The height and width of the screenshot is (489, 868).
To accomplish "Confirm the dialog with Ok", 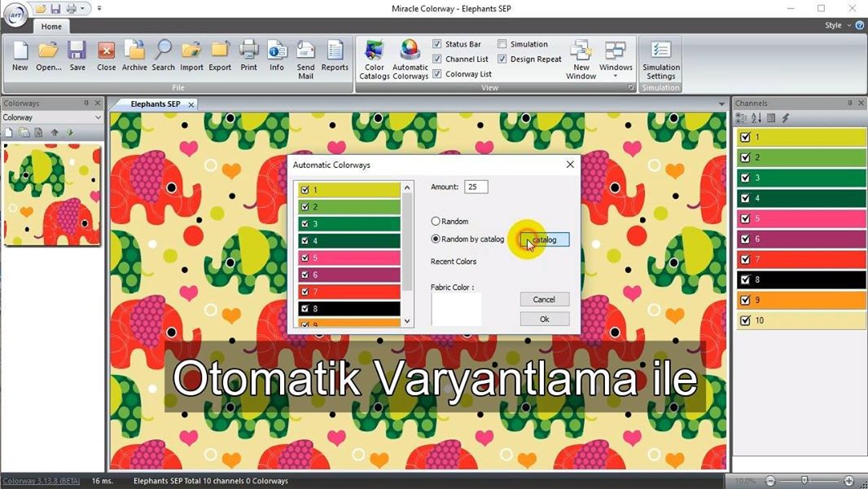I will click(544, 319).
